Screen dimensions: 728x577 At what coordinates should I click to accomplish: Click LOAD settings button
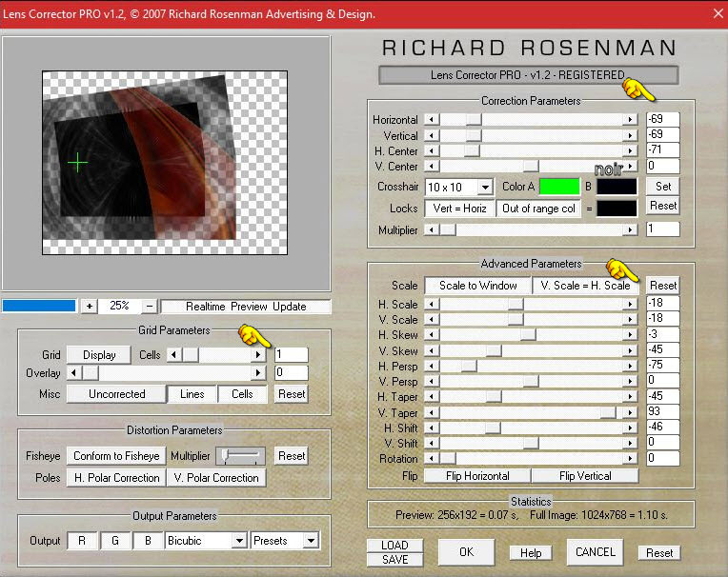tap(394, 546)
